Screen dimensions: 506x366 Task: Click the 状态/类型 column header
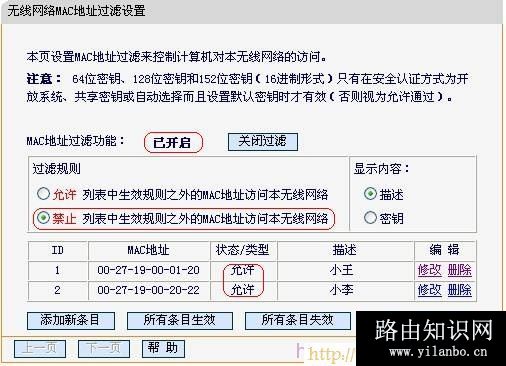[243, 250]
